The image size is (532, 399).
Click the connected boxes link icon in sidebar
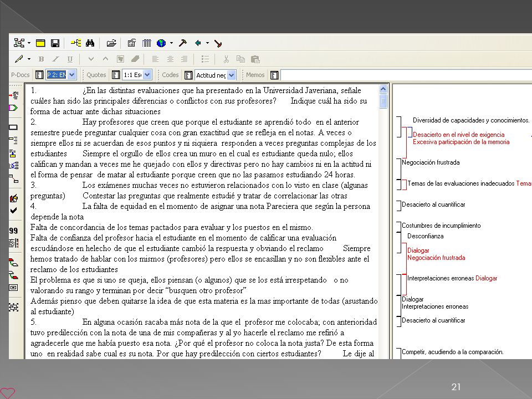[14, 178]
